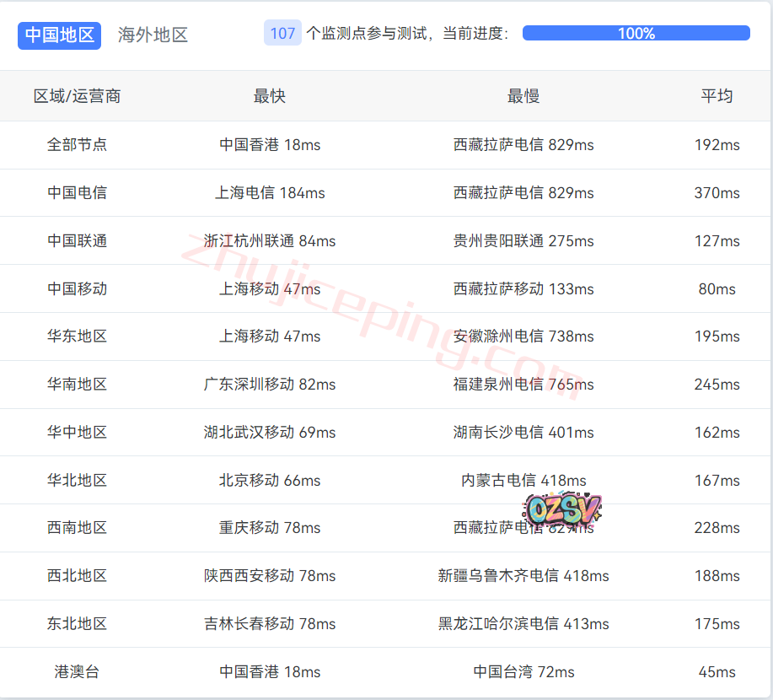This screenshot has width=773, height=700.
Task: Click the 浙江杭州联通 84ms cell
Action: [x=270, y=241]
